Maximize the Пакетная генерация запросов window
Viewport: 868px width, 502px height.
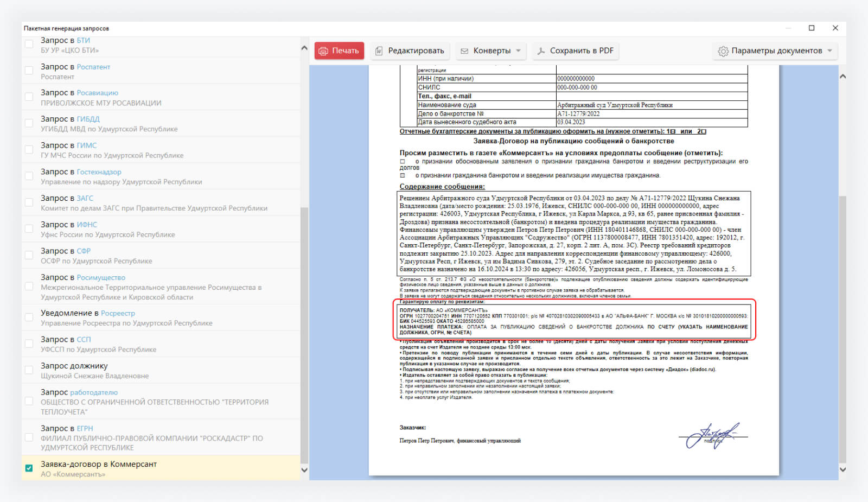click(x=812, y=28)
